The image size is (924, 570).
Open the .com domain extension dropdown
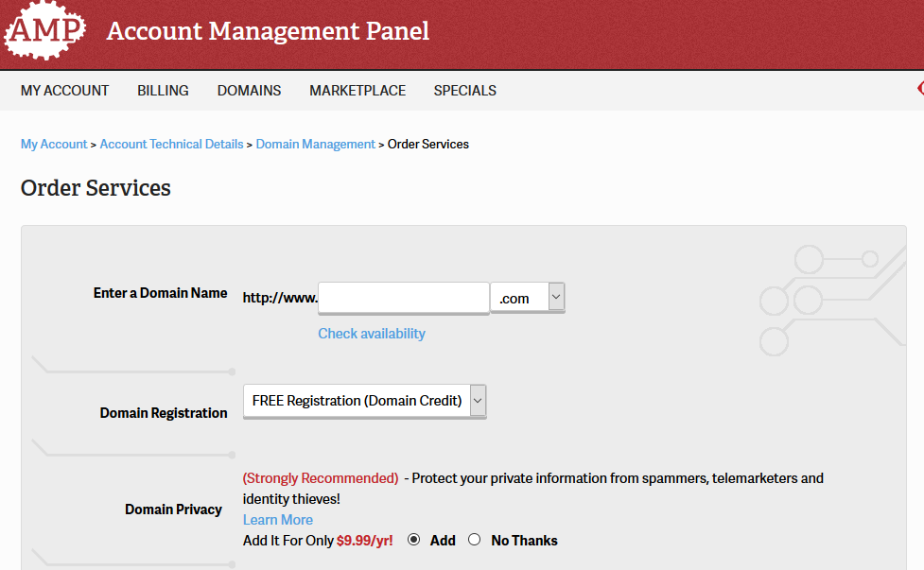click(x=528, y=298)
